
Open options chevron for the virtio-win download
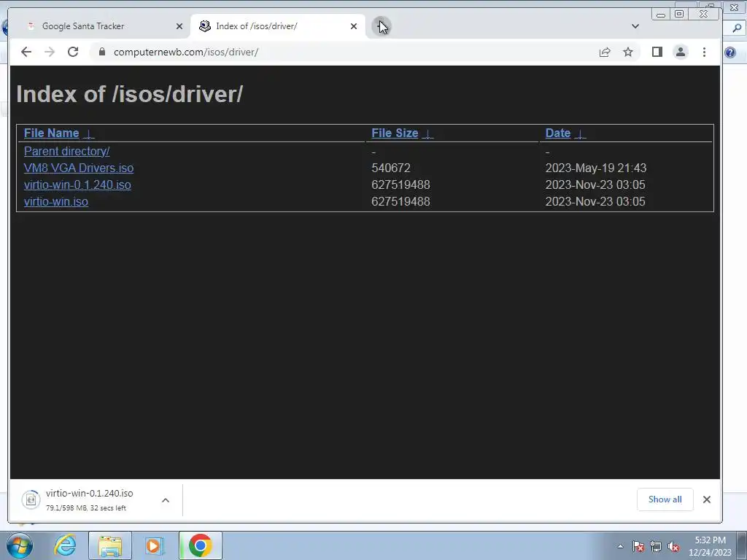166,500
